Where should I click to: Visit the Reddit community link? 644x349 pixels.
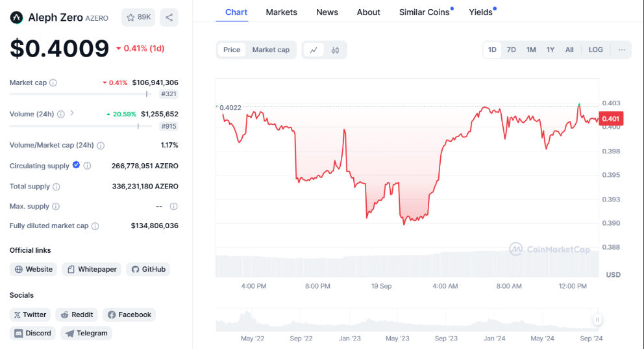click(x=77, y=315)
